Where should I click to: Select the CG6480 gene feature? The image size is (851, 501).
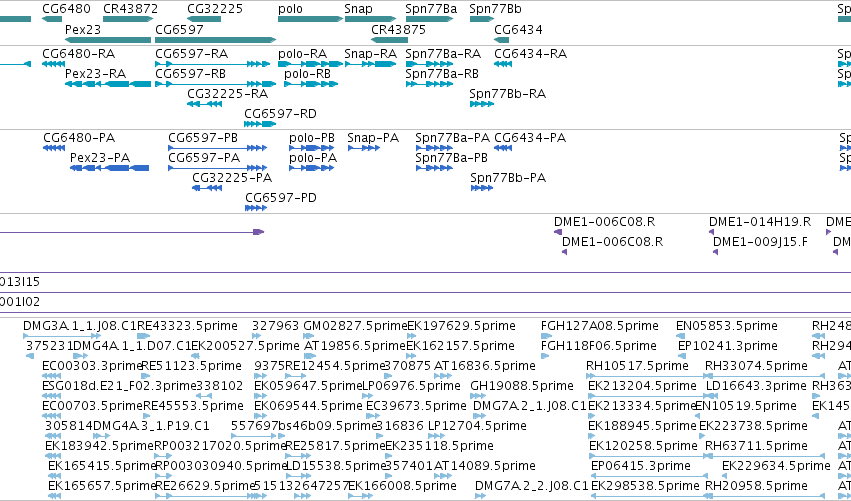click(x=52, y=20)
